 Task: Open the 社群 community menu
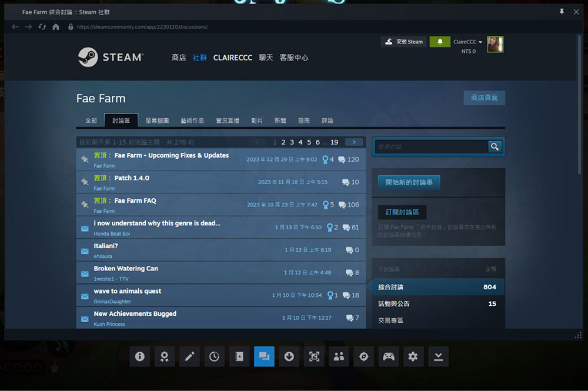tap(199, 58)
